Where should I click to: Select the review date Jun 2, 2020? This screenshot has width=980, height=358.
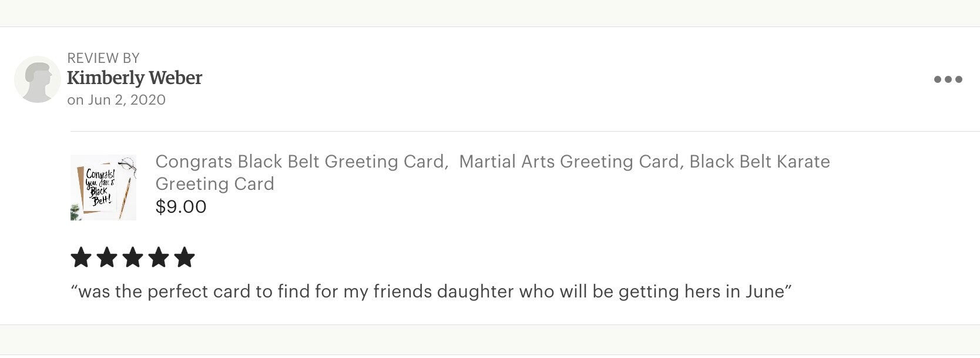[x=116, y=99]
